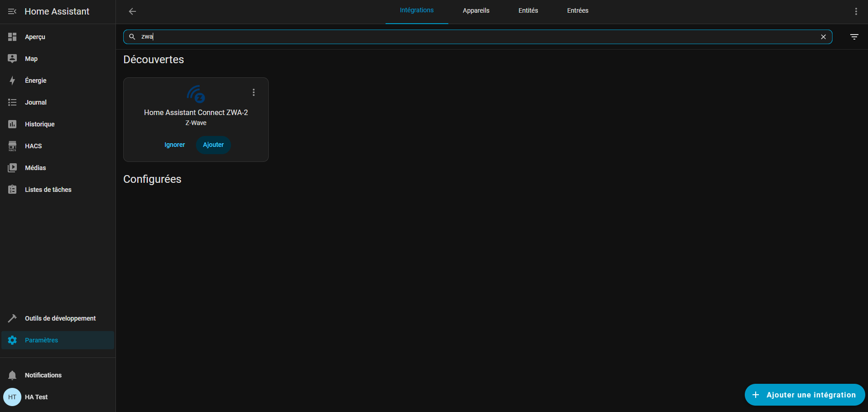Open the filter menu icon

click(x=854, y=37)
